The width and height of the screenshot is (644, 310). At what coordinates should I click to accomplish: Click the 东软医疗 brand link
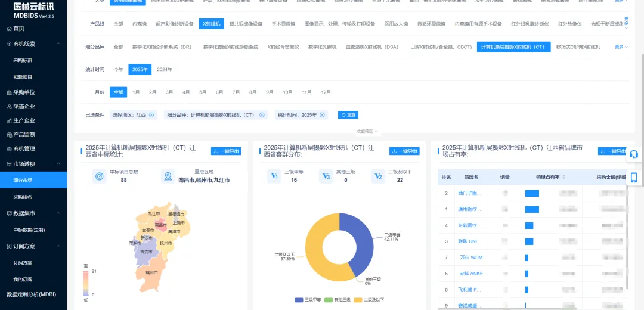470,225
